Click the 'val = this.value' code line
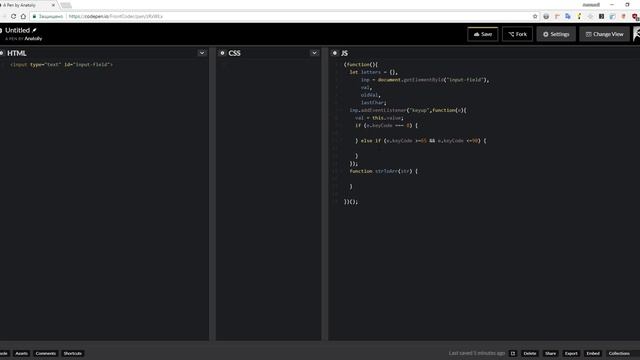The image size is (640, 360). tap(379, 118)
